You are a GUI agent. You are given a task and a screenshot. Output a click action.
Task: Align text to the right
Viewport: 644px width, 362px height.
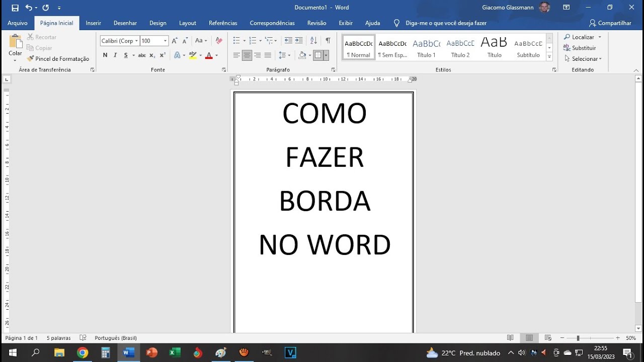(257, 55)
